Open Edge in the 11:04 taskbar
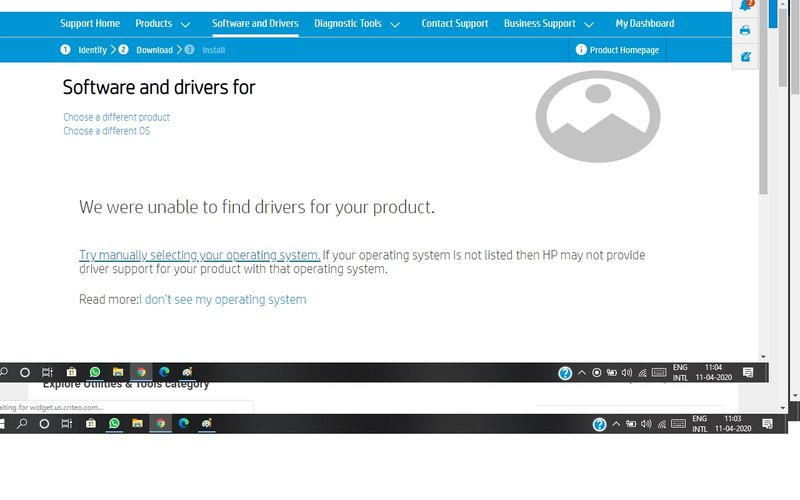800x500 pixels. (164, 372)
